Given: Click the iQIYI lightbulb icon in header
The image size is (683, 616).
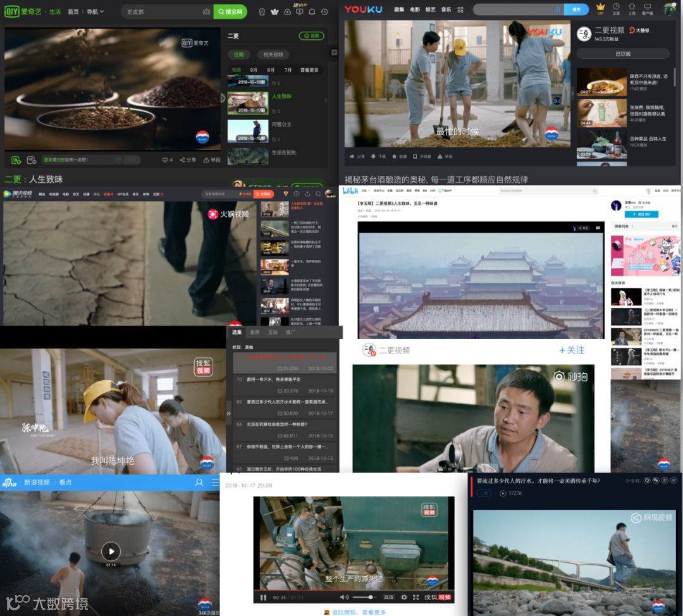Looking at the screenshot, I should coord(262,12).
